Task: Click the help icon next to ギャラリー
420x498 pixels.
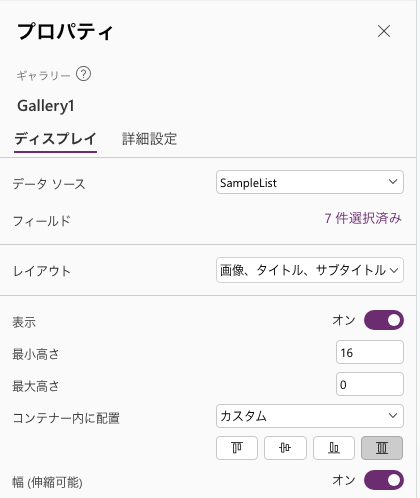Action: click(x=83, y=74)
